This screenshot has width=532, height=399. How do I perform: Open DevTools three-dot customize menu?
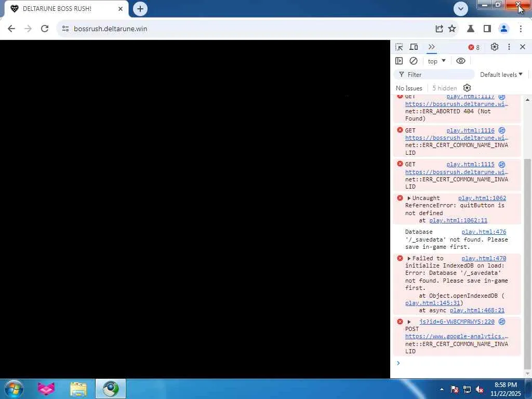point(509,47)
